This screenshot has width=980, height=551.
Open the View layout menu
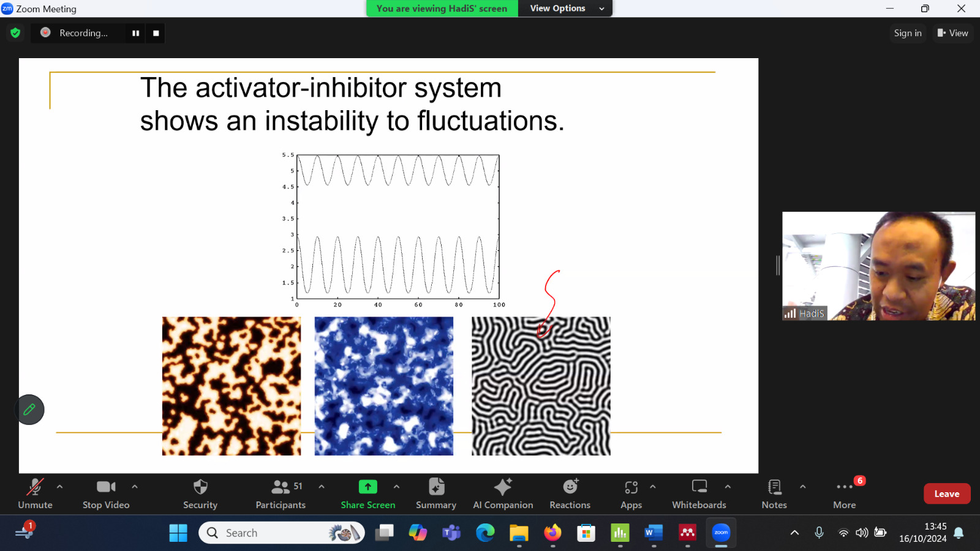click(952, 33)
